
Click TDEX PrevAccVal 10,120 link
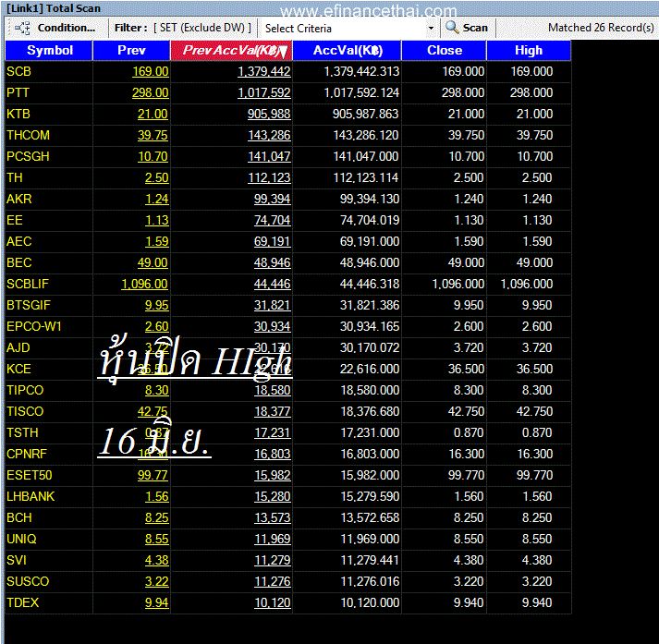click(x=273, y=602)
